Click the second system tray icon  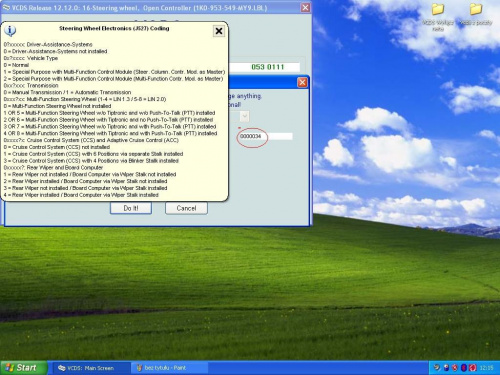pyautogui.click(x=446, y=368)
